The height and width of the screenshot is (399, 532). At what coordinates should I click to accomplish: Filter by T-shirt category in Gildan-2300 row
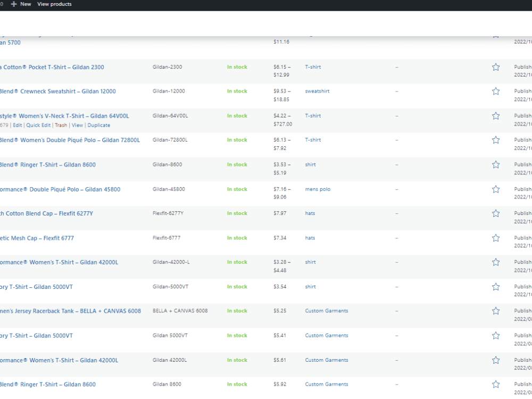pos(313,67)
